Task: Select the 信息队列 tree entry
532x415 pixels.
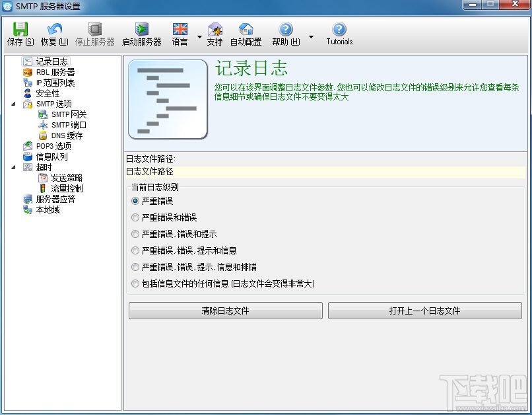Action: coord(52,157)
